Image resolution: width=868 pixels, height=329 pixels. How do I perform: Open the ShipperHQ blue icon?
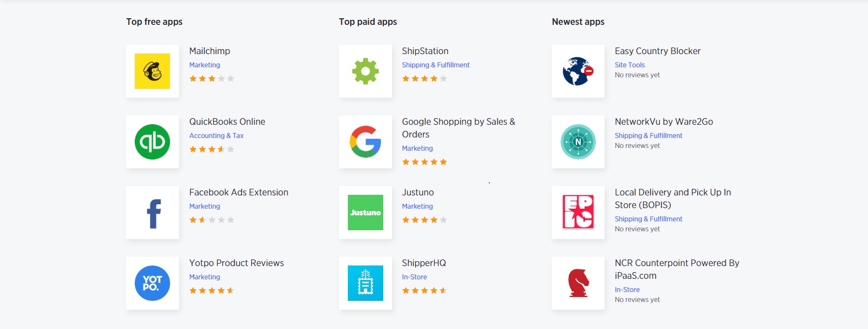(366, 283)
